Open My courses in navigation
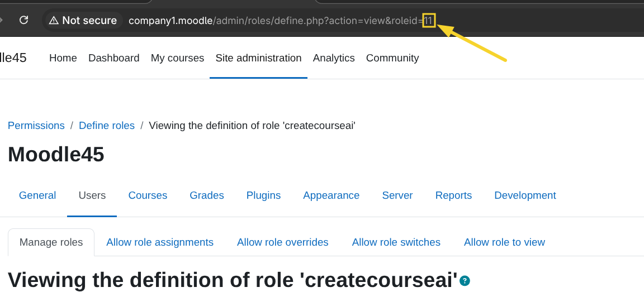 click(x=177, y=58)
